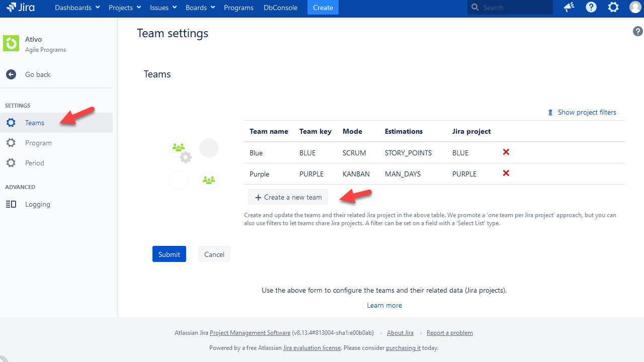Open Jira search field
The width and height of the screenshot is (644, 362).
[509, 7]
